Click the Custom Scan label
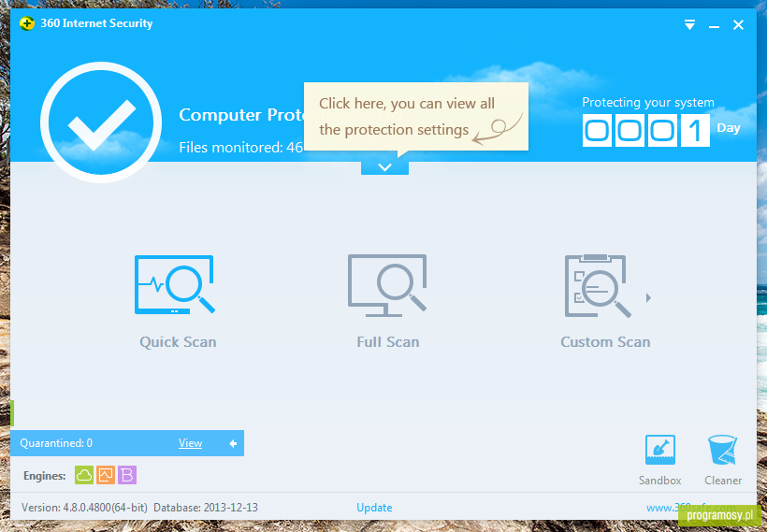This screenshot has width=767, height=532. click(x=605, y=342)
